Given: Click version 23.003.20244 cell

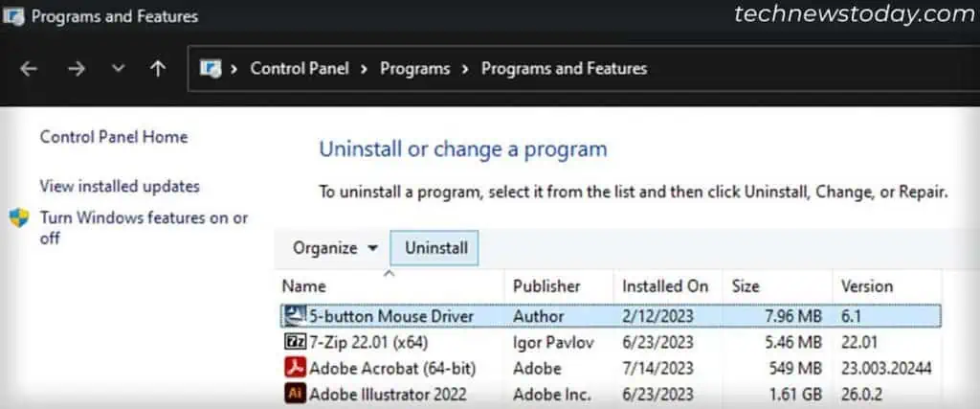Looking at the screenshot, I should click(886, 369).
